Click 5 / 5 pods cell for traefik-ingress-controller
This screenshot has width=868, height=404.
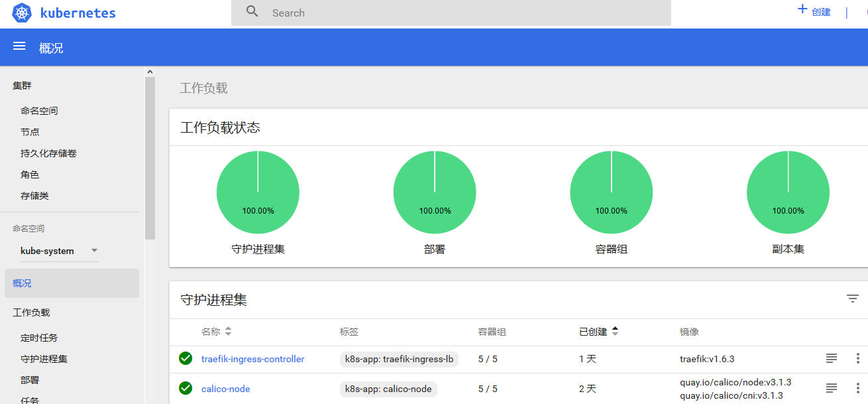488,359
